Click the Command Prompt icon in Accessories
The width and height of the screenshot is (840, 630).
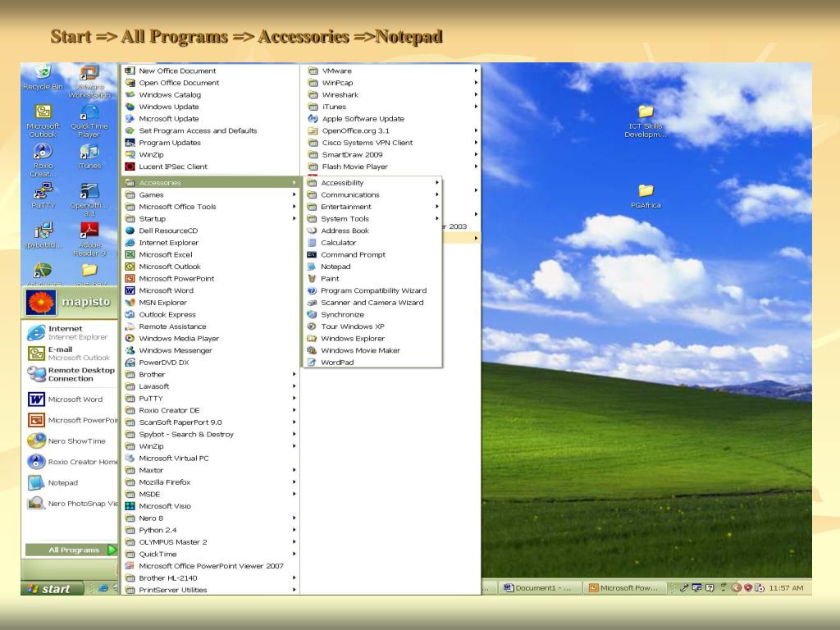pyautogui.click(x=313, y=254)
